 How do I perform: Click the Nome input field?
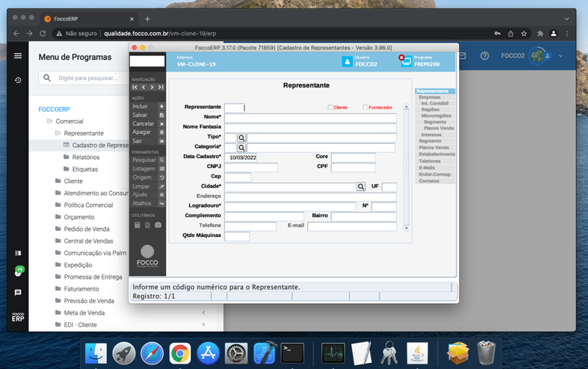point(311,118)
